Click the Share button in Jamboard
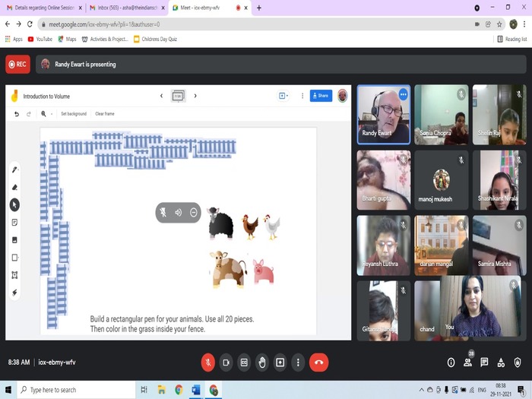The height and width of the screenshot is (399, 532). (x=321, y=96)
